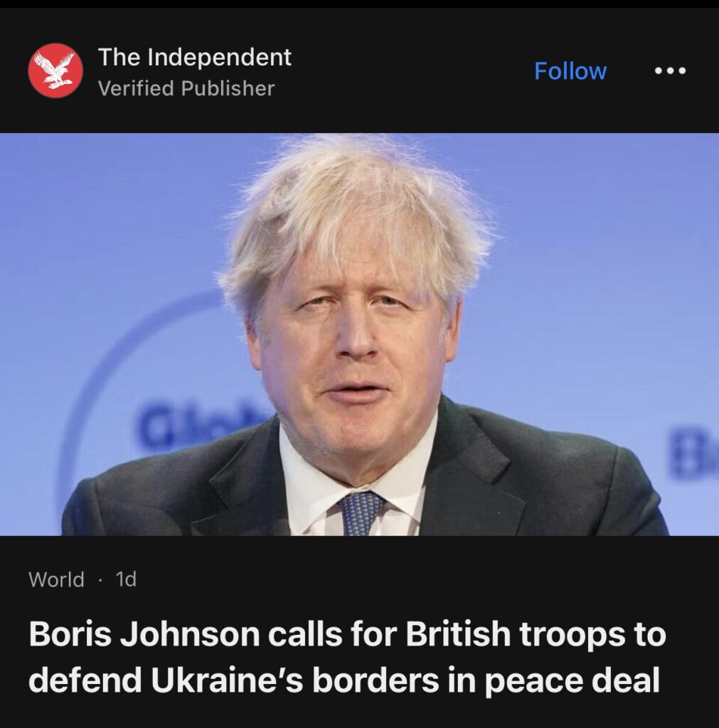This screenshot has width=719, height=728.
Task: Open The Independent's red eagle logo
Action: [x=55, y=70]
